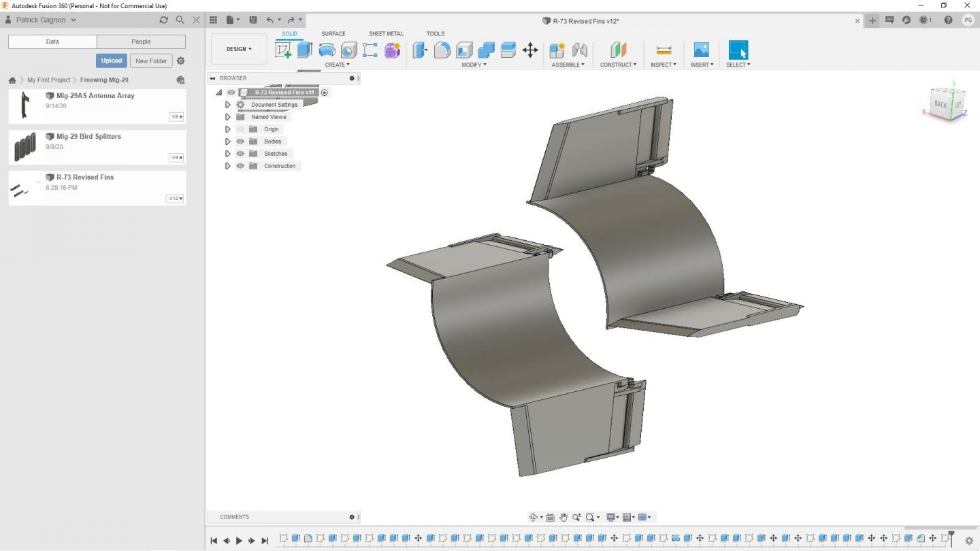Switch to the SOLID tab
The image size is (980, 551).
[x=289, y=33]
